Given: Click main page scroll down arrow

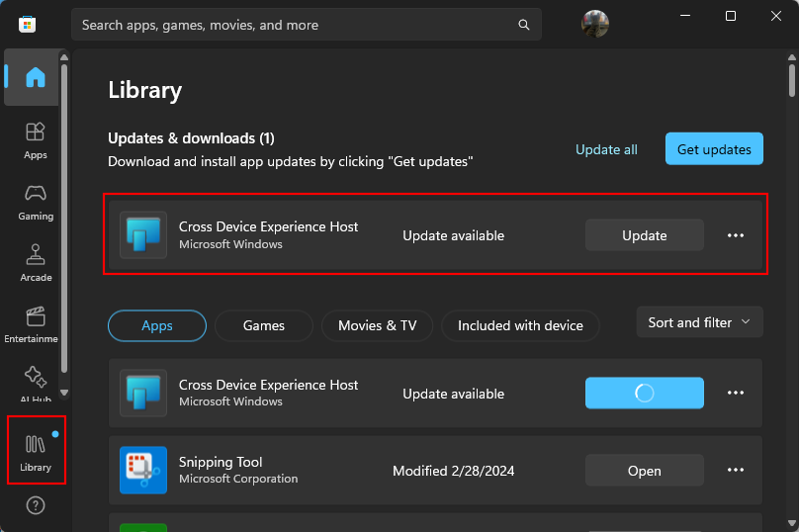Looking at the screenshot, I should coord(791,523).
